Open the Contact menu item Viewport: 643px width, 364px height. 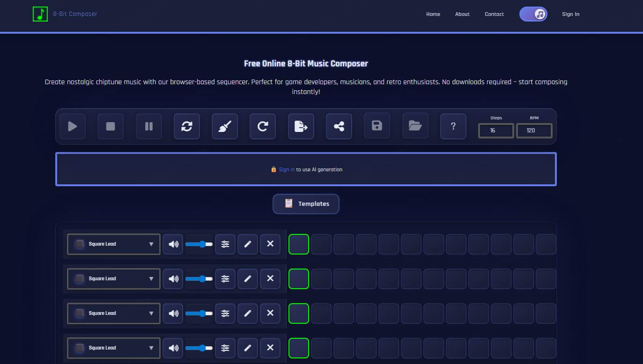point(494,14)
